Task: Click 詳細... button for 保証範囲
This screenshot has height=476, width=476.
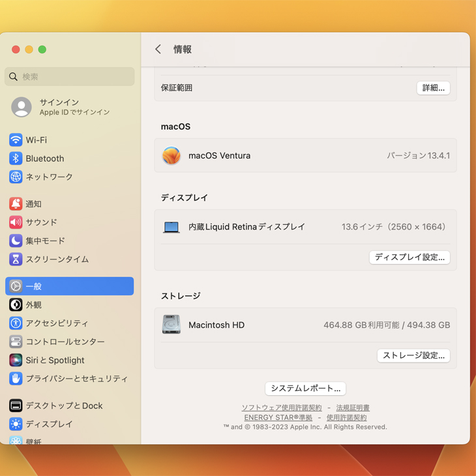Action: tap(433, 88)
